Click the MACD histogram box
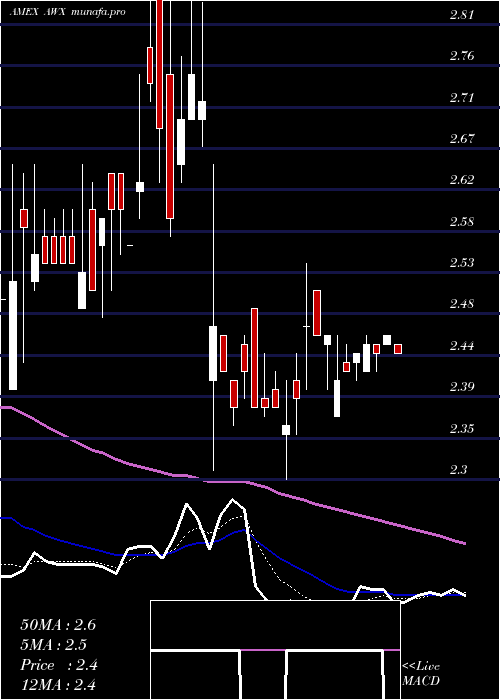The width and height of the screenshot is (500, 700). pos(275,650)
